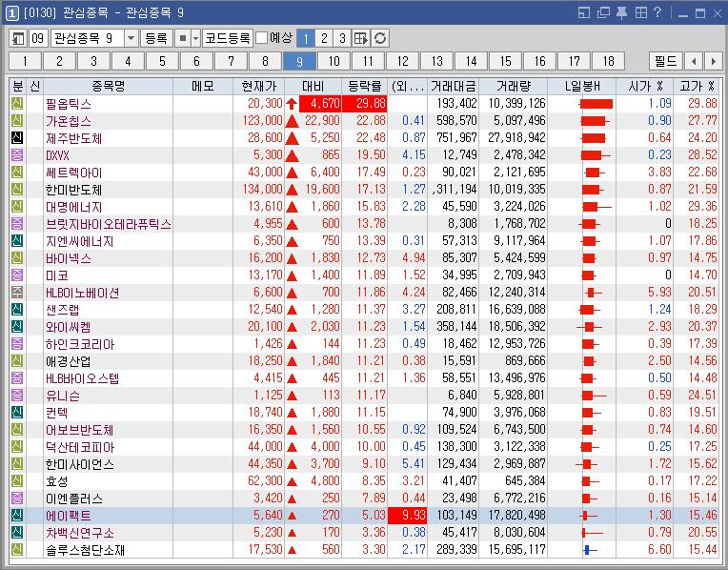Click the 등록 button
Image resolution: width=728 pixels, height=570 pixels.
156,38
